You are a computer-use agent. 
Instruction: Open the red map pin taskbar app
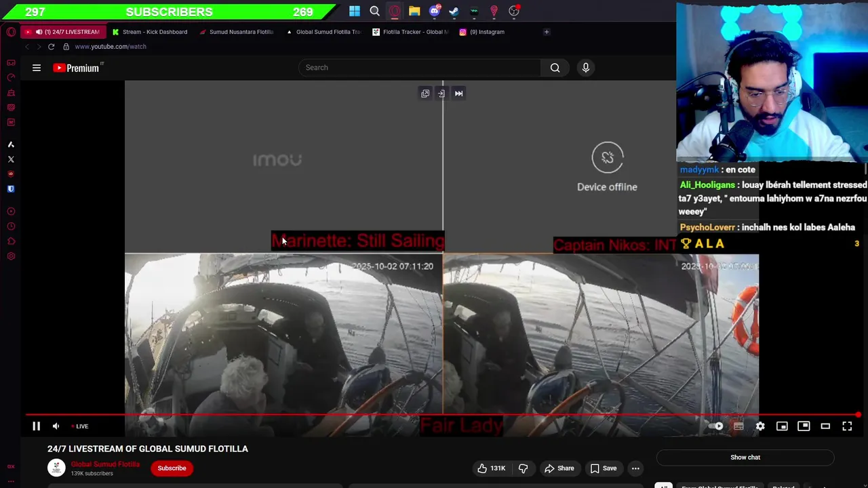pos(494,11)
